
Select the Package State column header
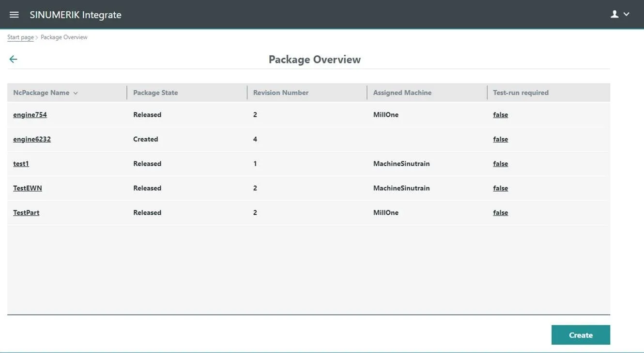click(x=155, y=92)
